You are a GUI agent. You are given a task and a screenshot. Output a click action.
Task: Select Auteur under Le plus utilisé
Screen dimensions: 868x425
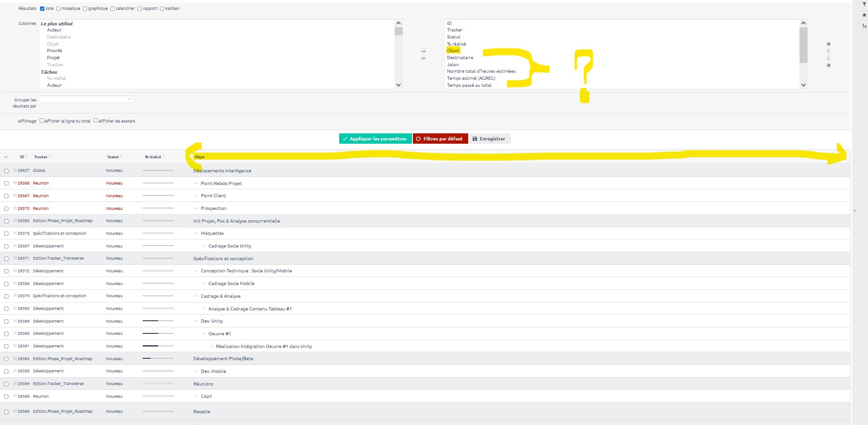(54, 30)
